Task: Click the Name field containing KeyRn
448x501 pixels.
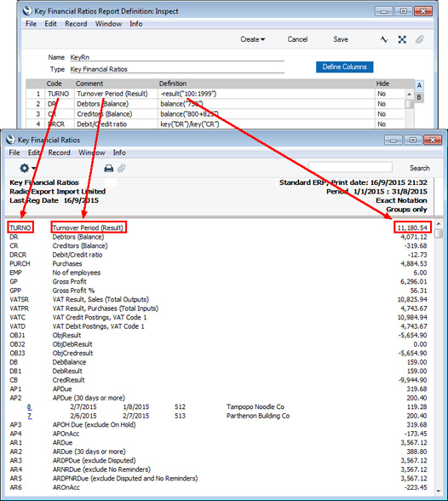Action: (x=177, y=57)
